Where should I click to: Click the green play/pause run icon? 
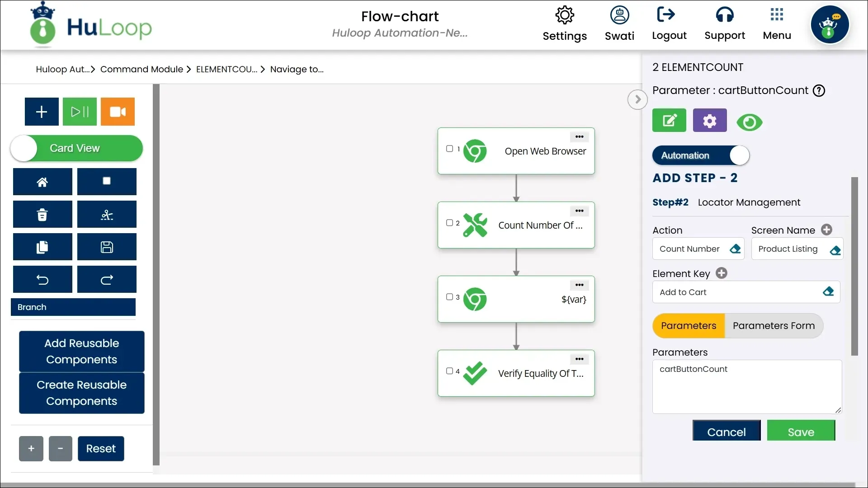pos(80,112)
